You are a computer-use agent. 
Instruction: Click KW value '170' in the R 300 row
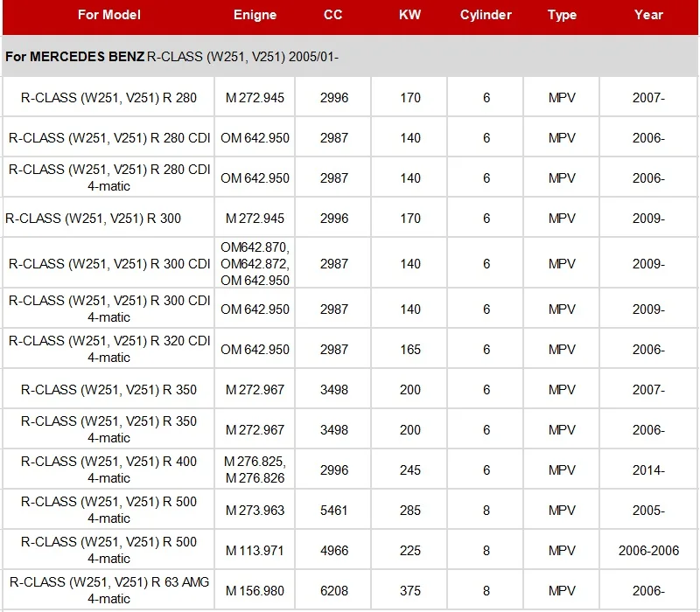(x=410, y=218)
